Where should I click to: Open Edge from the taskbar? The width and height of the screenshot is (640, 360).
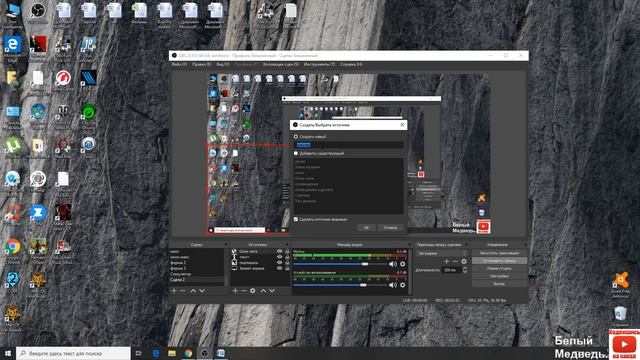pos(156,353)
